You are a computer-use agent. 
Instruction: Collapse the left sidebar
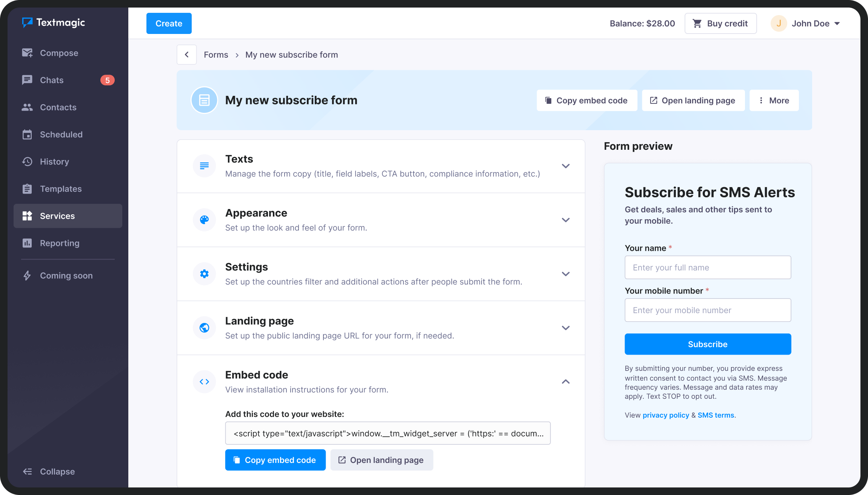click(48, 471)
